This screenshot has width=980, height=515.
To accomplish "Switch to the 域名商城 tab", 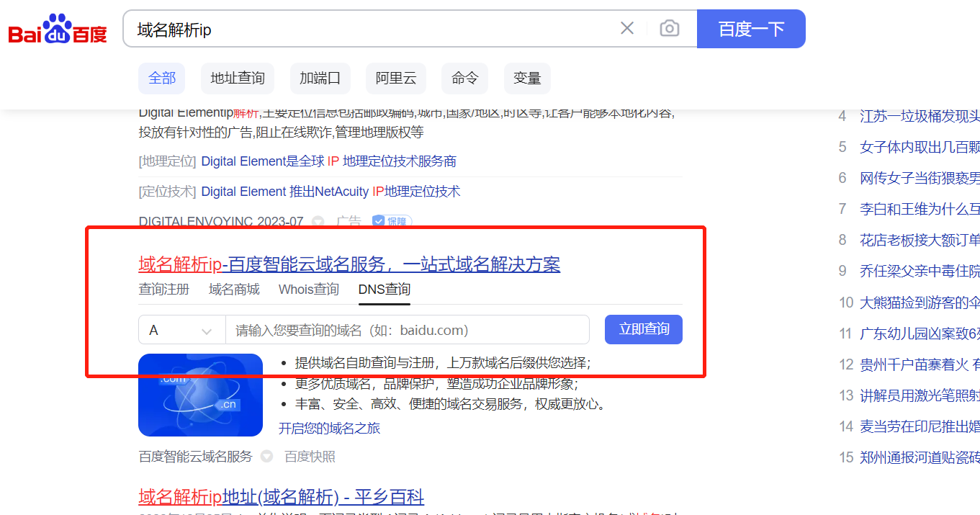I will (x=234, y=290).
